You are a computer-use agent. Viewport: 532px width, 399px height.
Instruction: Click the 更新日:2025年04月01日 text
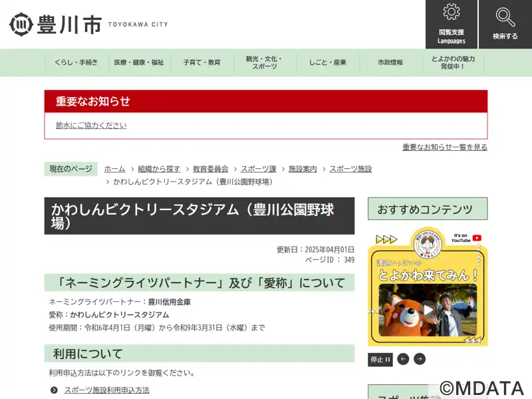(315, 250)
